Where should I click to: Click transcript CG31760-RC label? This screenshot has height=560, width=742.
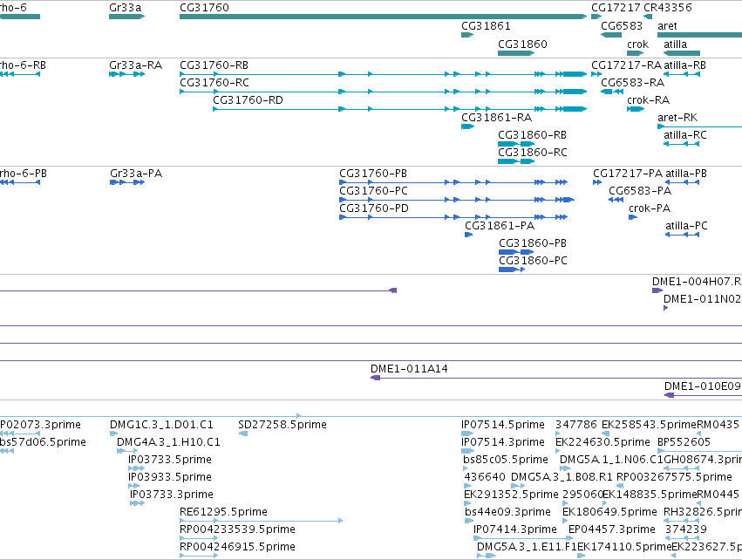(x=214, y=82)
